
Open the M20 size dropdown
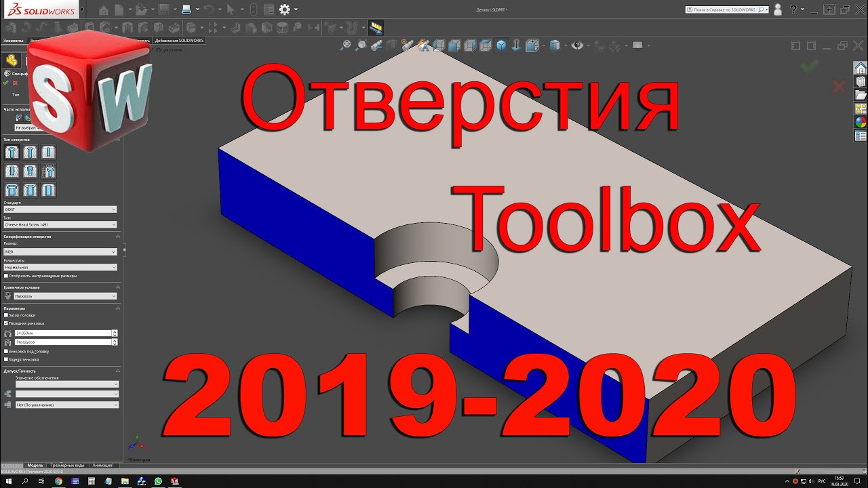point(60,251)
